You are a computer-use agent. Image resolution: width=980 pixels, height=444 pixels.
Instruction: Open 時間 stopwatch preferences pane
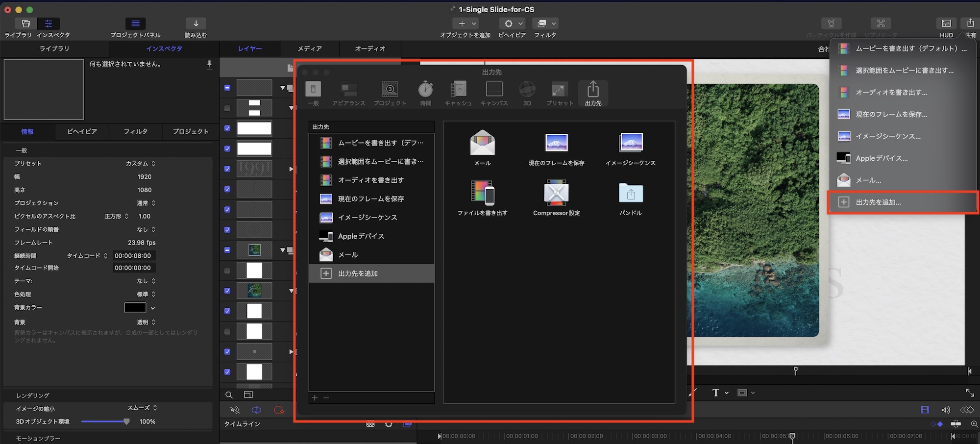tap(426, 93)
